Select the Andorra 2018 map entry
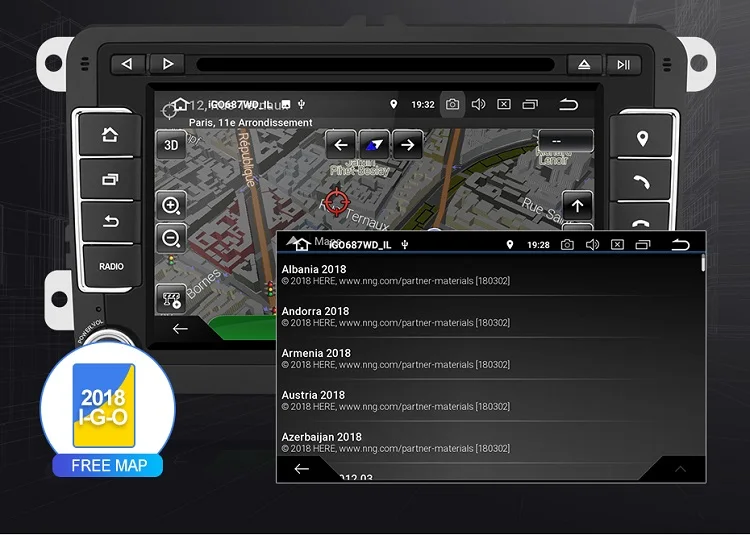This screenshot has height=535, width=750. [x=490, y=317]
